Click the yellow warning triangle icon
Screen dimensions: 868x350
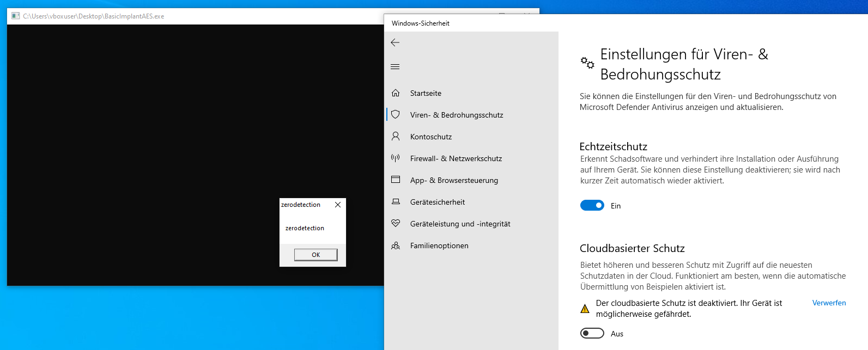pyautogui.click(x=585, y=309)
